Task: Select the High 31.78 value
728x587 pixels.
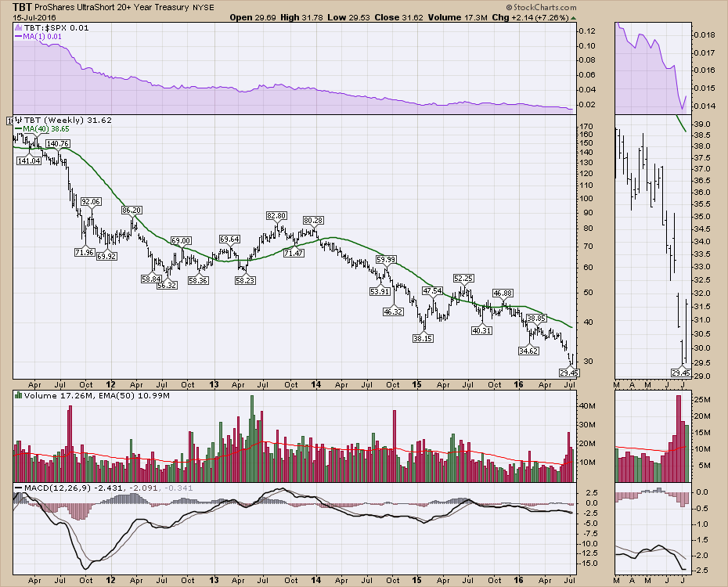Action: (302, 18)
